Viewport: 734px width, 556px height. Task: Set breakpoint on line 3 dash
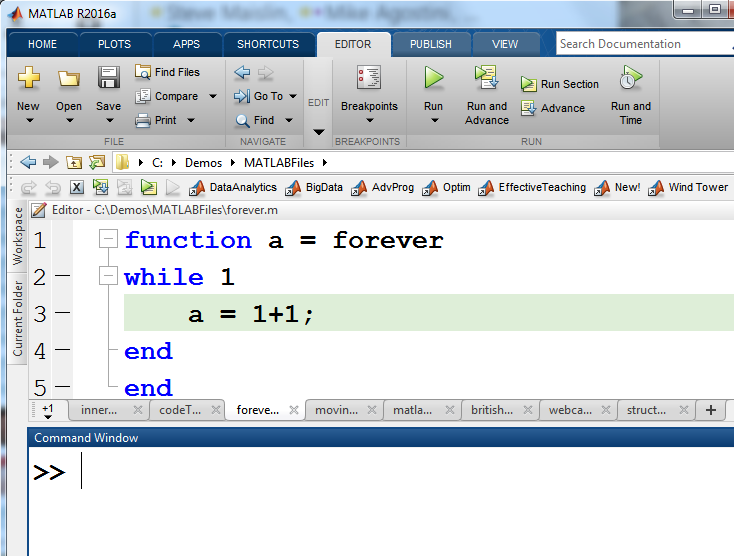point(62,314)
